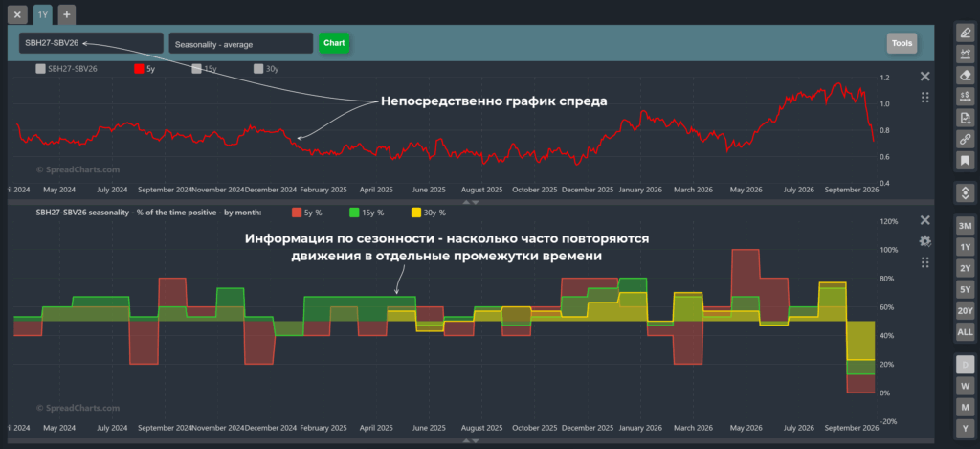Click the collapse arrows below seasonality panel
Viewport: 980px width, 449px height.
tap(471, 441)
